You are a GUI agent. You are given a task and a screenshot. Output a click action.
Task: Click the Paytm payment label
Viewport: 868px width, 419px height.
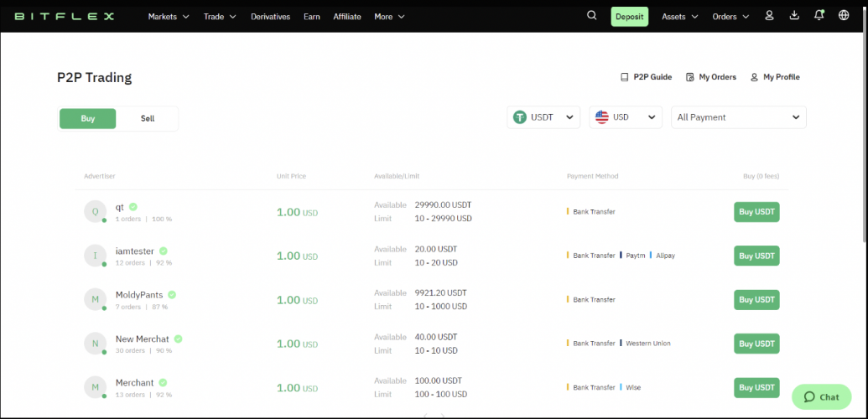[x=636, y=256]
